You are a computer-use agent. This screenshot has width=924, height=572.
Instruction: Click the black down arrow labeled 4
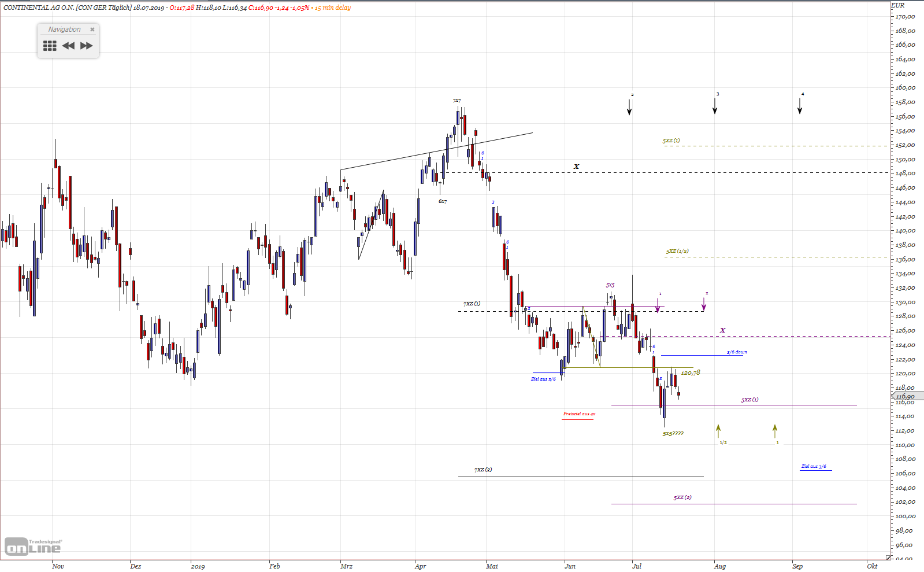pyautogui.click(x=800, y=106)
